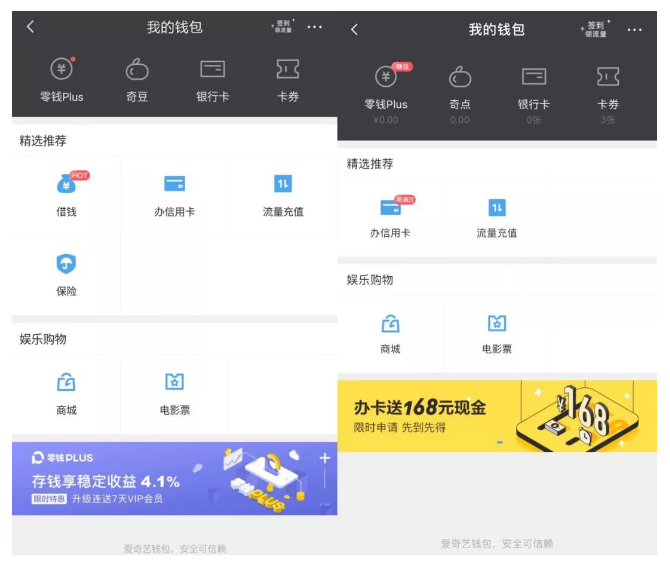The image size is (670, 561).
Task: Open the 办卡送168元现金 yellow banner
Action: 497,415
